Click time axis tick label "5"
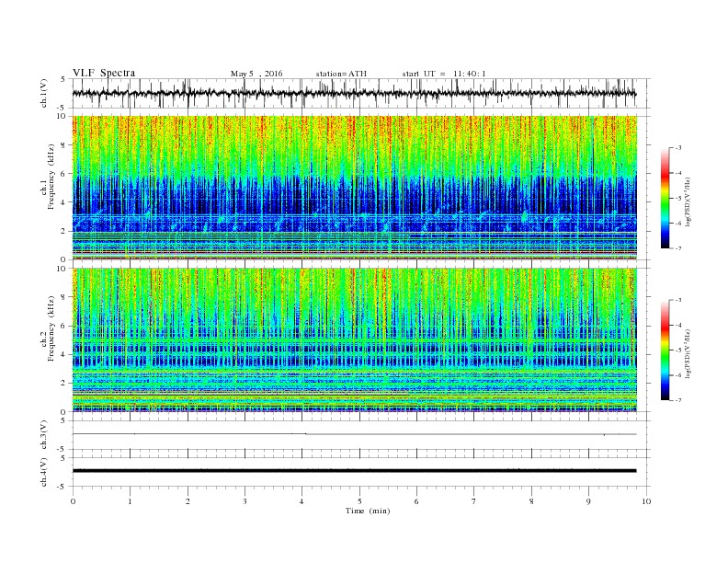This screenshot has height=563, width=728. click(359, 501)
